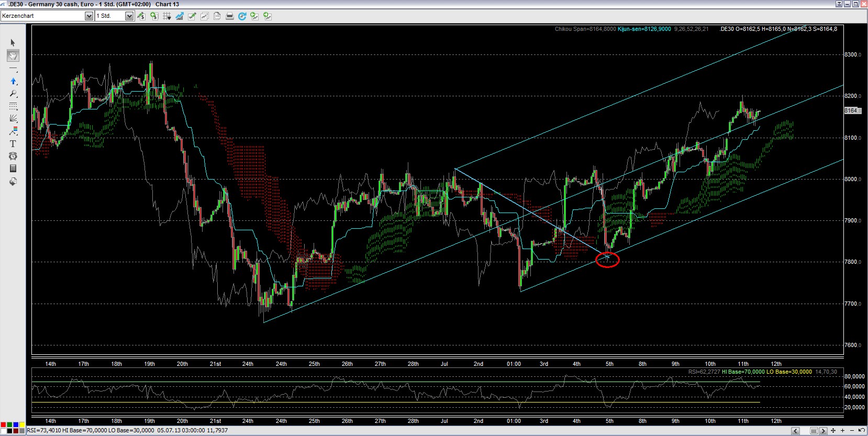Pick the red color swatch
868x436 pixels.
click(x=4, y=424)
